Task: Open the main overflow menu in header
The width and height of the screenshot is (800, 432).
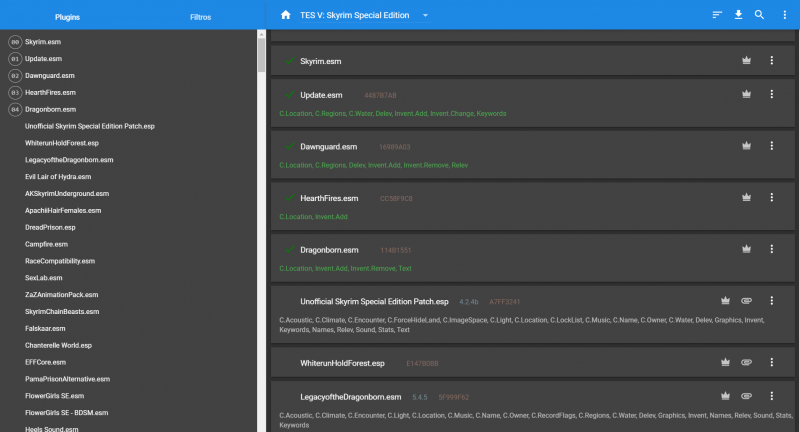Action: point(784,15)
